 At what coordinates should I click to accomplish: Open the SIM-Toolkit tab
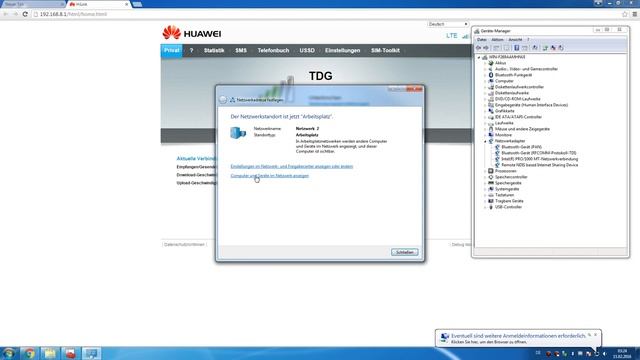point(385,50)
